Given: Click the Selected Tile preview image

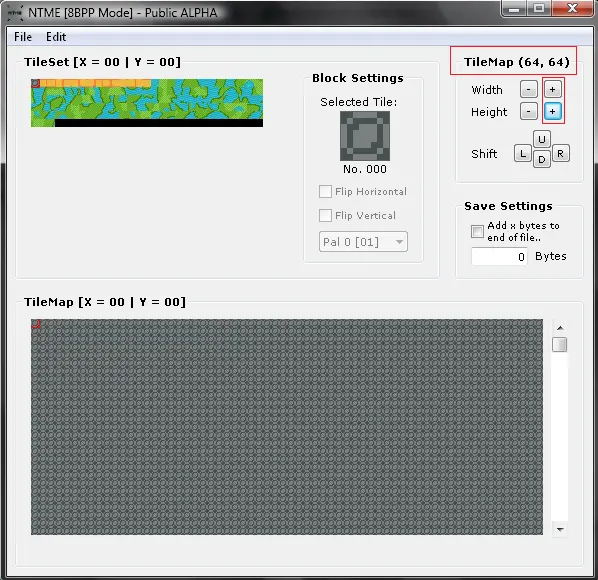Looking at the screenshot, I should [365, 136].
